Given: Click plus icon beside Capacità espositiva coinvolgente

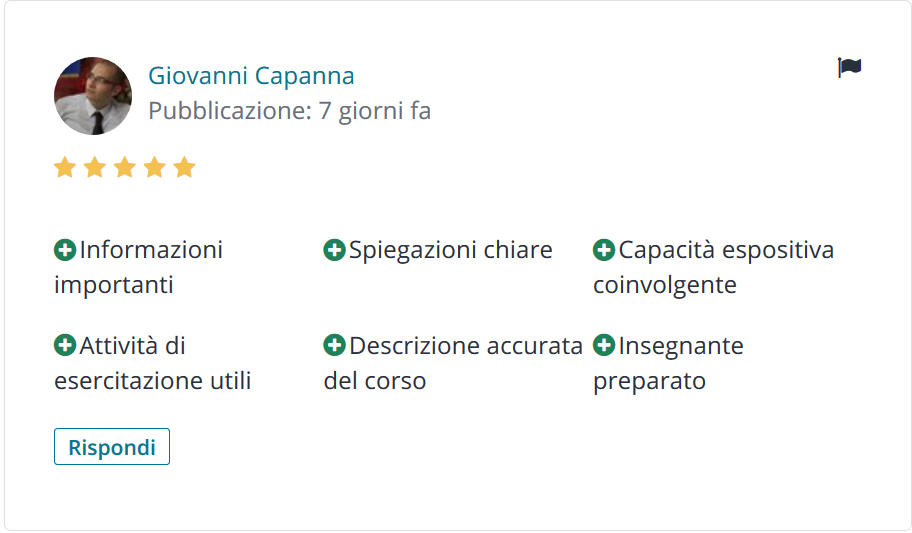Looking at the screenshot, I should (x=604, y=250).
